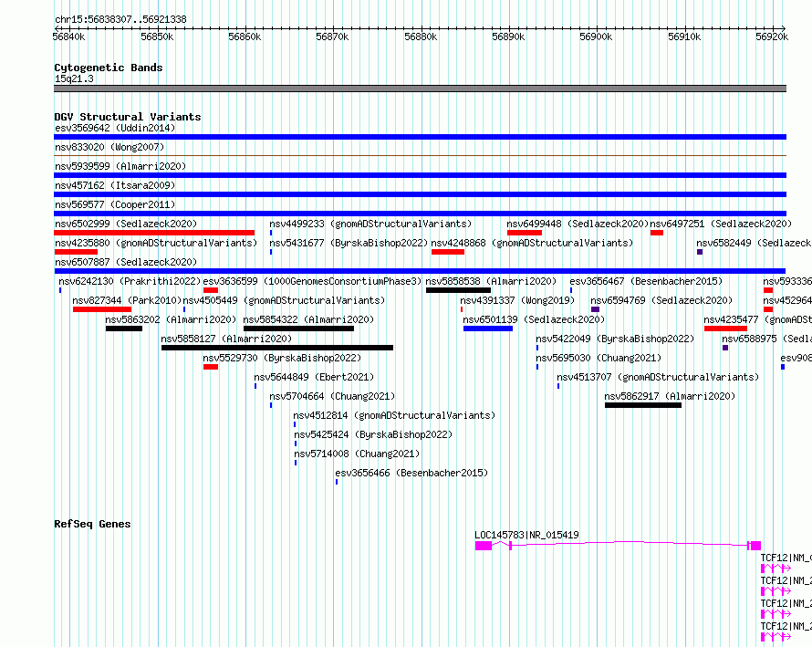
Task: Select nsv5425424 (ByrskaBishop2022) label
Action: 373,434
